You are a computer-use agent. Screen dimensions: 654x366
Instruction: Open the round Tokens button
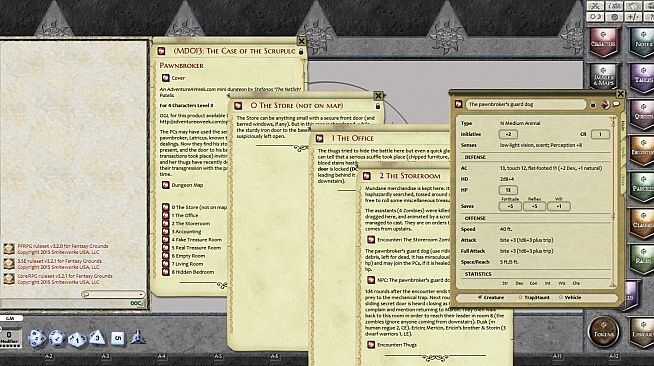(603, 332)
